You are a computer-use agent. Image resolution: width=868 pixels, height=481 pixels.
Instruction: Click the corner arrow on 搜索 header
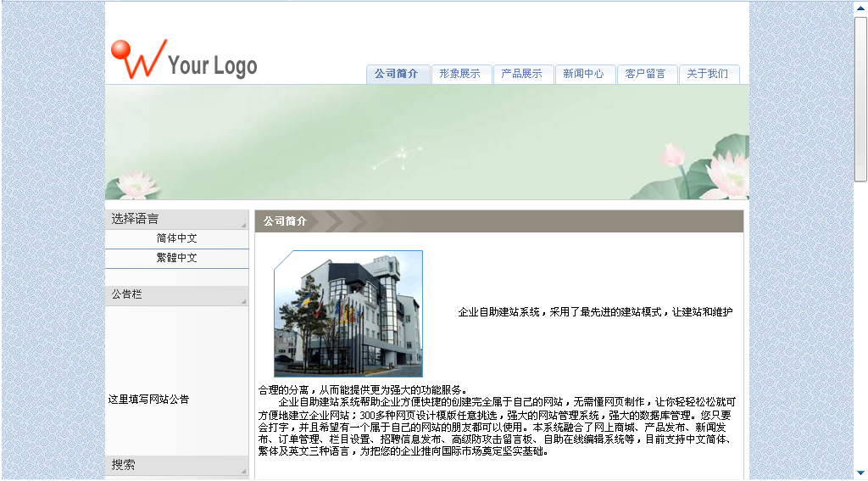(243, 472)
